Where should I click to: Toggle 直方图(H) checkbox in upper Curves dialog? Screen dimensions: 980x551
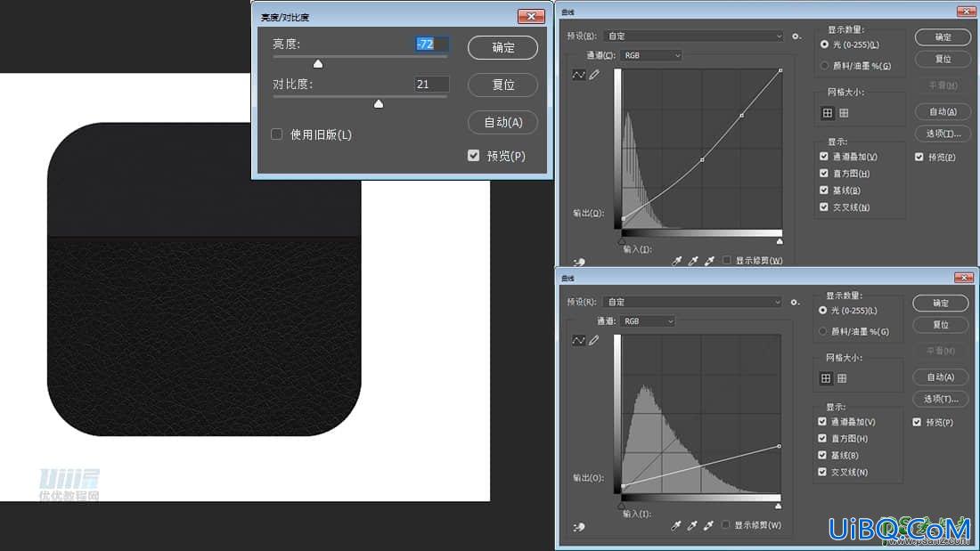point(824,173)
